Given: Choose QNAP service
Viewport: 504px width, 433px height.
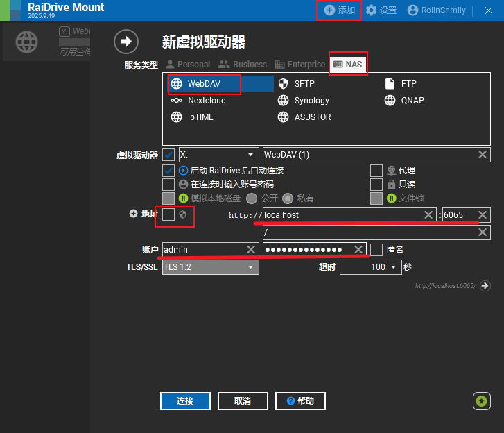Looking at the screenshot, I should pos(404,101).
